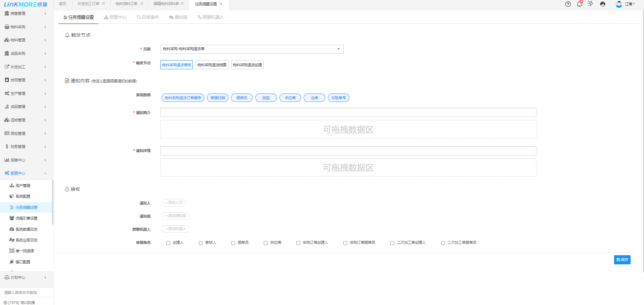Switch to the 预警中心 tab
Viewport: 644px width, 305px height.
pos(115,17)
